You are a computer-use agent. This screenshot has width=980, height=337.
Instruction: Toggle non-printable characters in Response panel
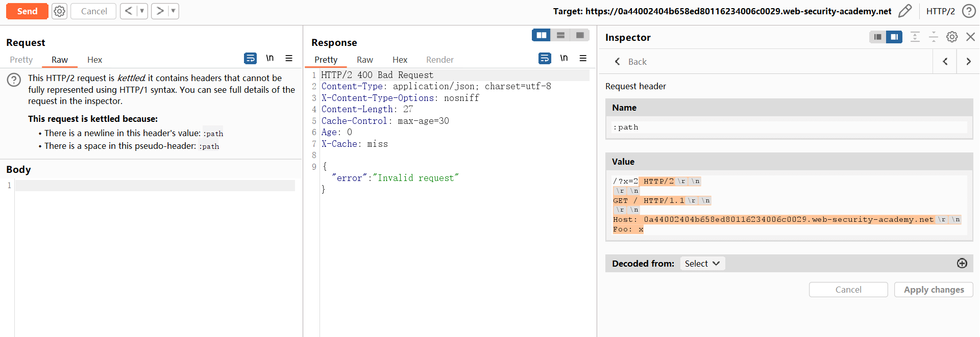(x=563, y=58)
